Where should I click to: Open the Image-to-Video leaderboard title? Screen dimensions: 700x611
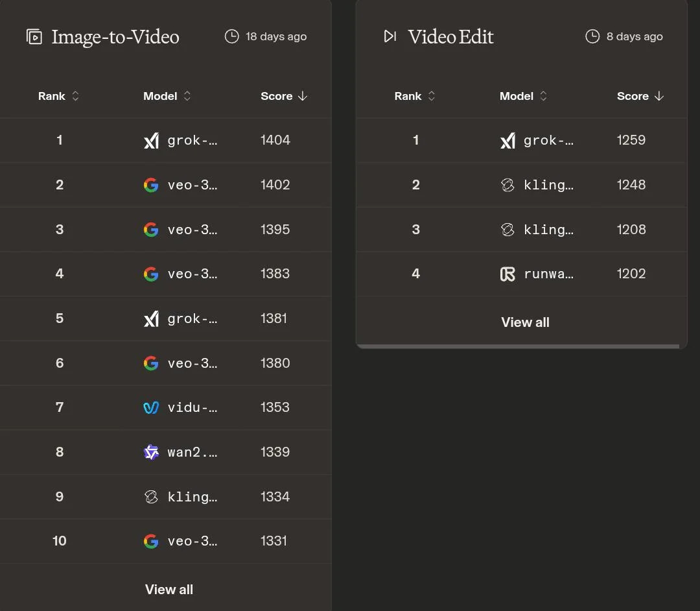[115, 37]
